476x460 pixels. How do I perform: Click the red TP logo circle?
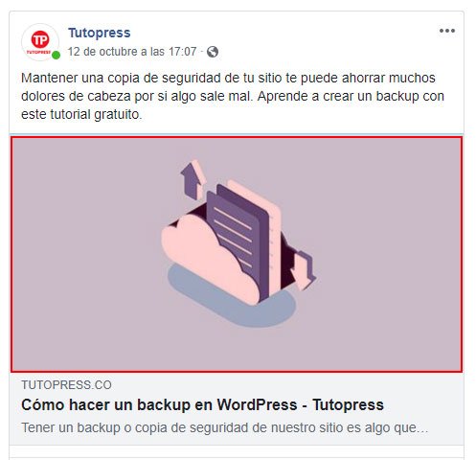40,39
